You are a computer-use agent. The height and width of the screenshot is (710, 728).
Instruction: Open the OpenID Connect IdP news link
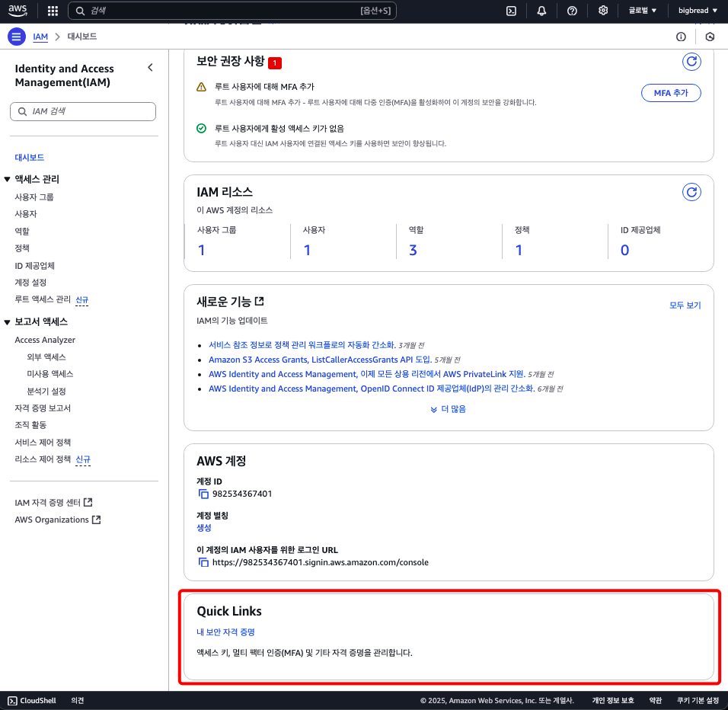372,389
